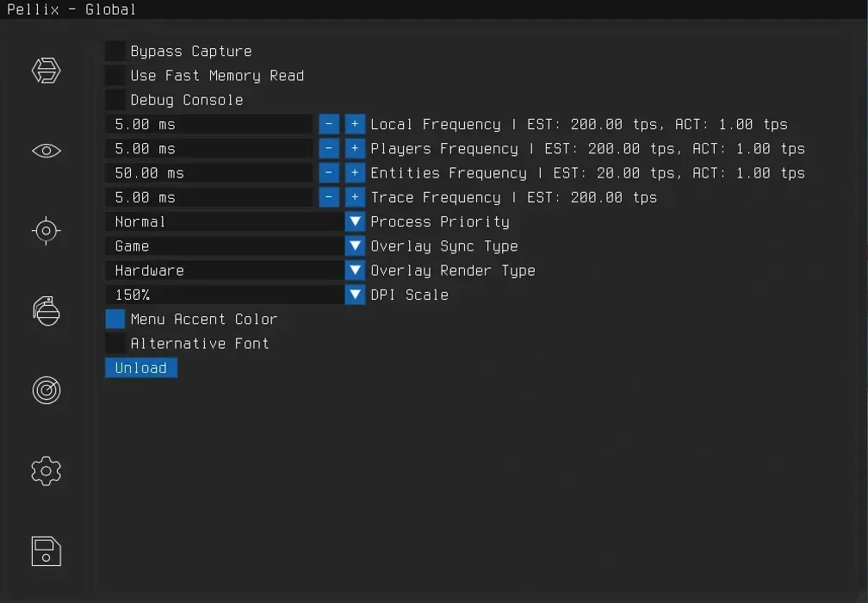Edit the Trace Frequency 5.00 ms field
The image size is (868, 603).
coord(209,197)
